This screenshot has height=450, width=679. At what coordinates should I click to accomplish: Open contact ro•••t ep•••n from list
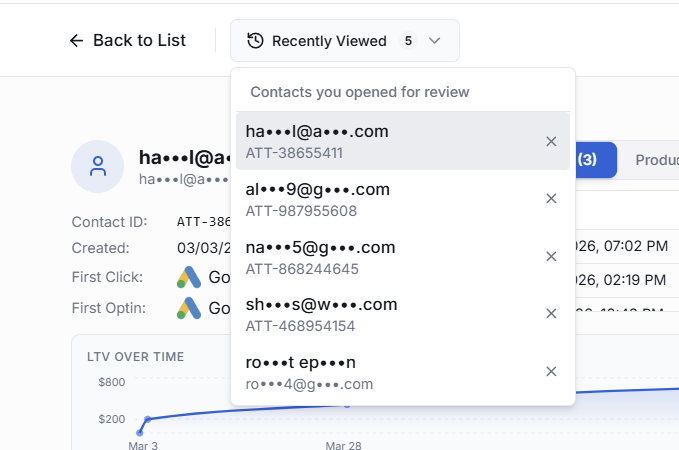click(403, 372)
